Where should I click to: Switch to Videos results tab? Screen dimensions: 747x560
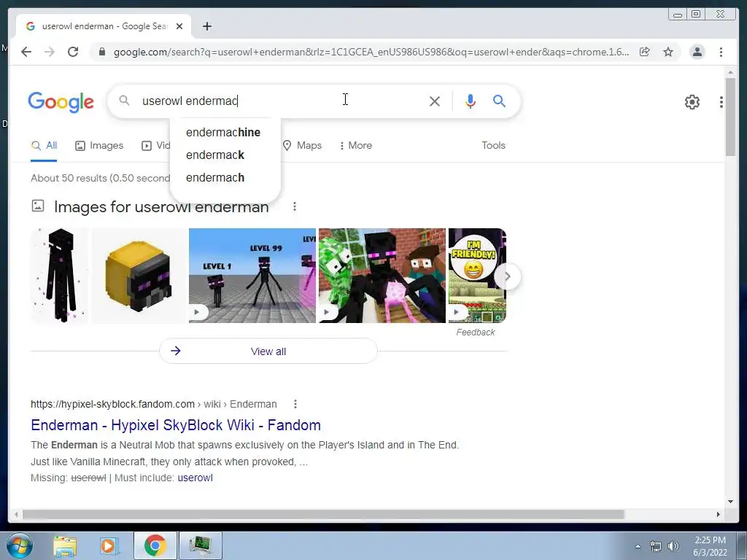(x=155, y=146)
